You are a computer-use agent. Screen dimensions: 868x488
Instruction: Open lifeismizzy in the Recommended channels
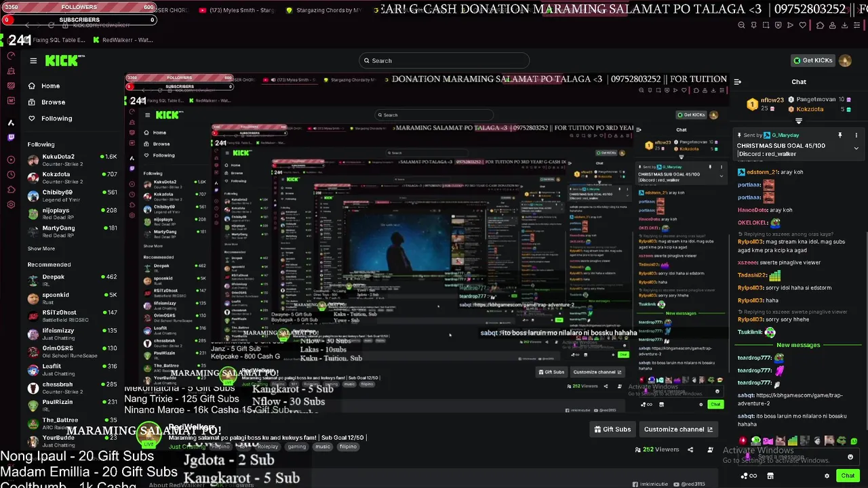[x=73, y=333]
